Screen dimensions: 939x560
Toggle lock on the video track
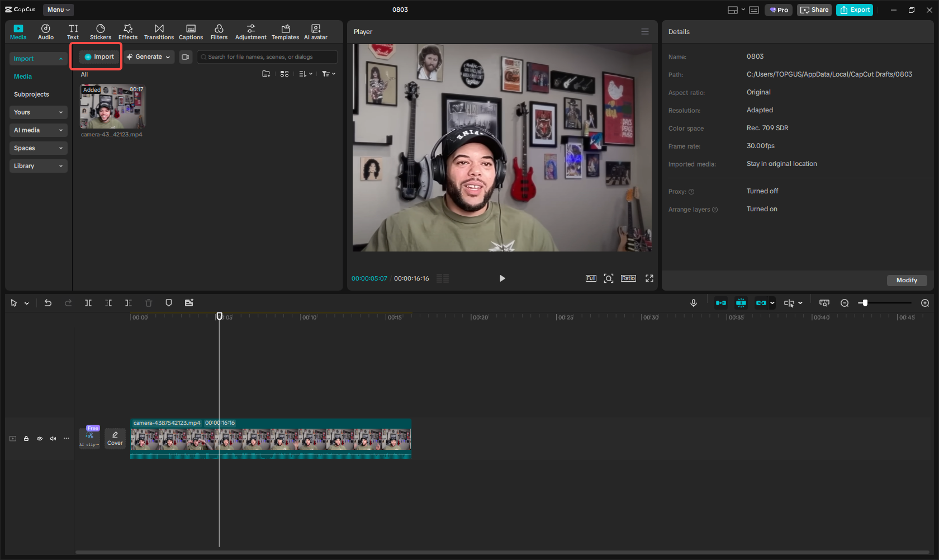click(26, 439)
